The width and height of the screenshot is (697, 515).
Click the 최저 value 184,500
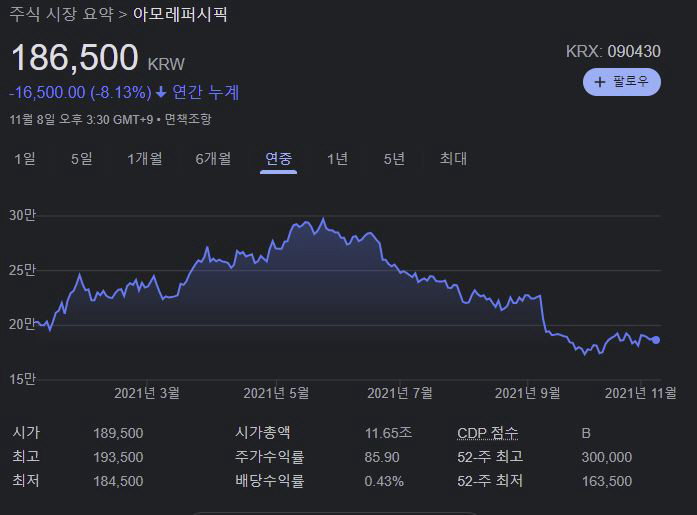[118, 481]
